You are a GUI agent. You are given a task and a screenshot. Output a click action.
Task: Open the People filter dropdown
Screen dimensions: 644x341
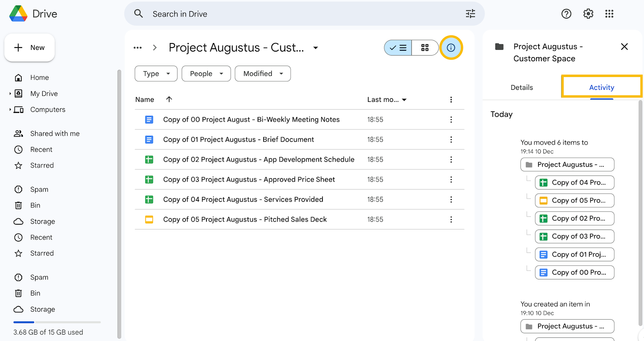click(x=206, y=74)
